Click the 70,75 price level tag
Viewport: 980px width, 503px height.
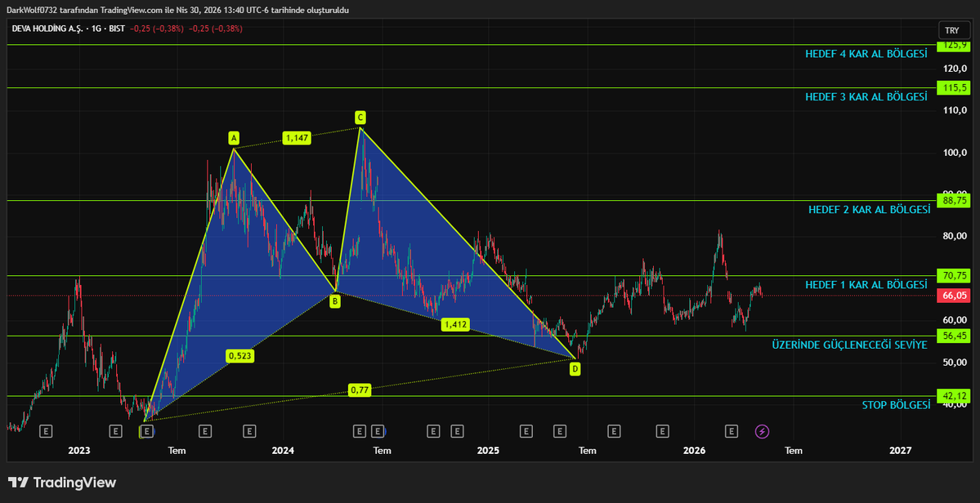pyautogui.click(x=952, y=275)
